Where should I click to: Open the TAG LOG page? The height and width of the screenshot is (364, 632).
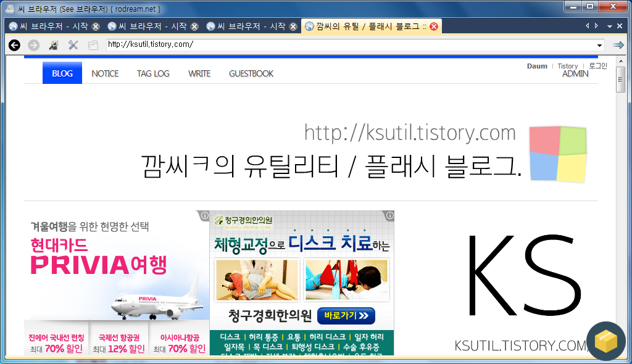(x=153, y=74)
